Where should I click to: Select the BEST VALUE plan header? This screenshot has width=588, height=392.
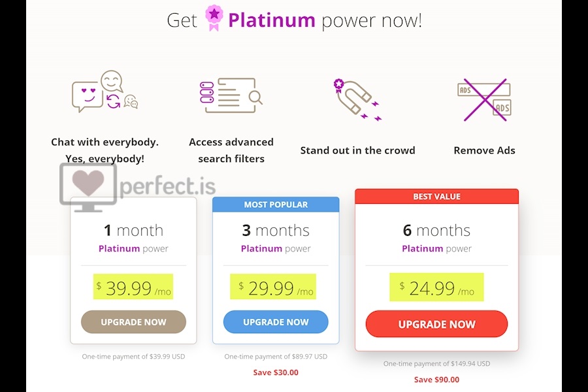pos(436,197)
